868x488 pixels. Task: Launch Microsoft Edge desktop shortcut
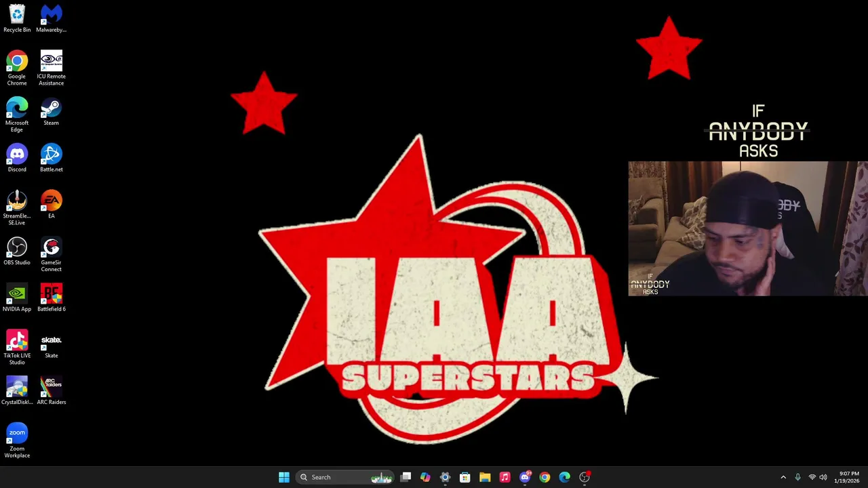click(17, 115)
